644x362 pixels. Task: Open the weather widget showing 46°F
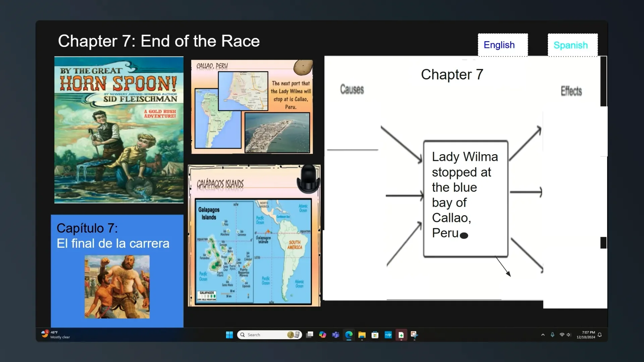(x=56, y=335)
